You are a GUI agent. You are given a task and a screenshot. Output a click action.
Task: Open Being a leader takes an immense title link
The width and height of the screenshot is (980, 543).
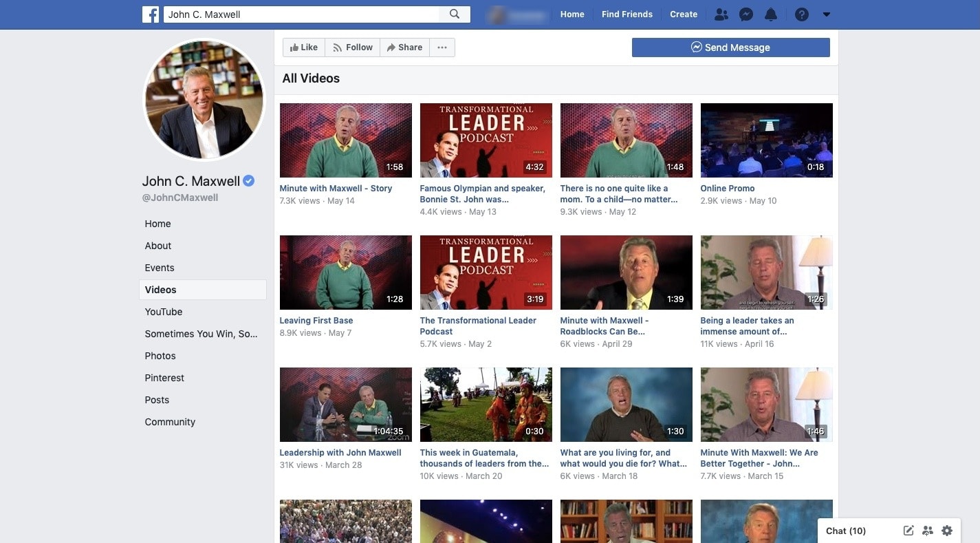748,326
